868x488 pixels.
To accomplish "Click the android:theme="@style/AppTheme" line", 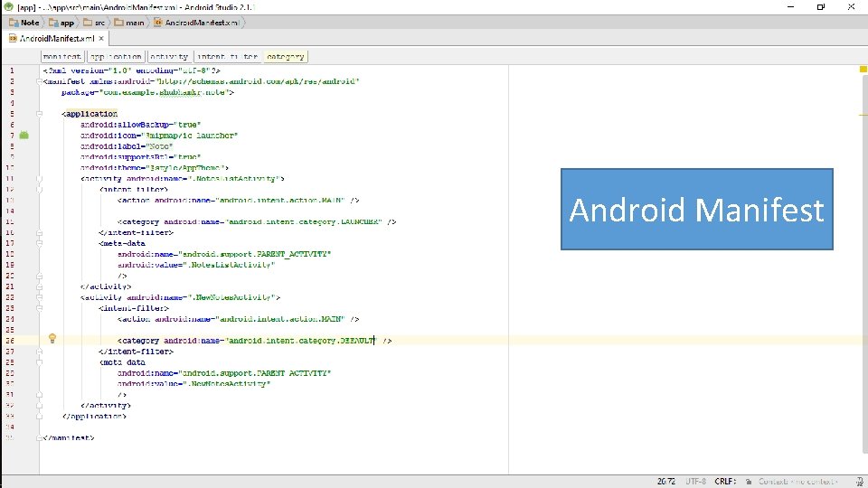I will click(155, 168).
